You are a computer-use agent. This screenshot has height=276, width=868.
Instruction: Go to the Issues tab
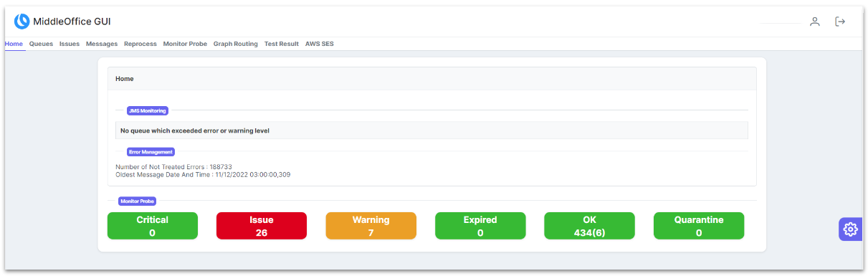(70, 44)
